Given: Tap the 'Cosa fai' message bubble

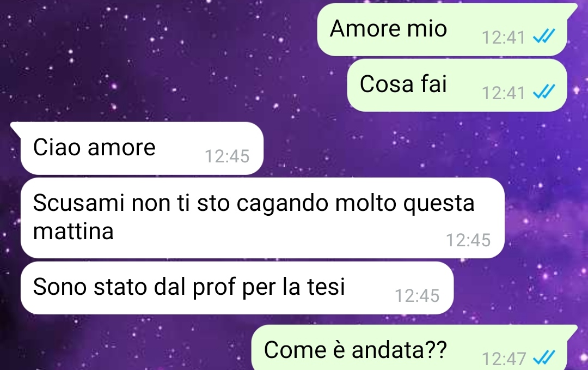Looking at the screenshot, I should pos(457,85).
